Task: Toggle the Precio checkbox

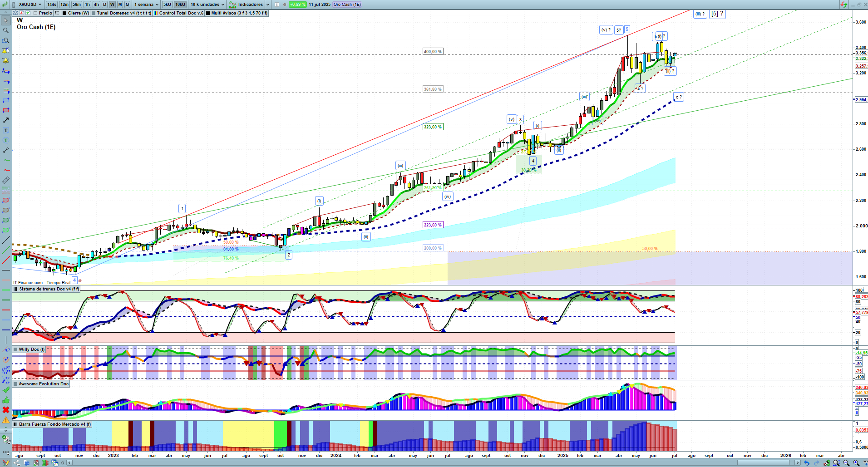Action: [x=35, y=13]
